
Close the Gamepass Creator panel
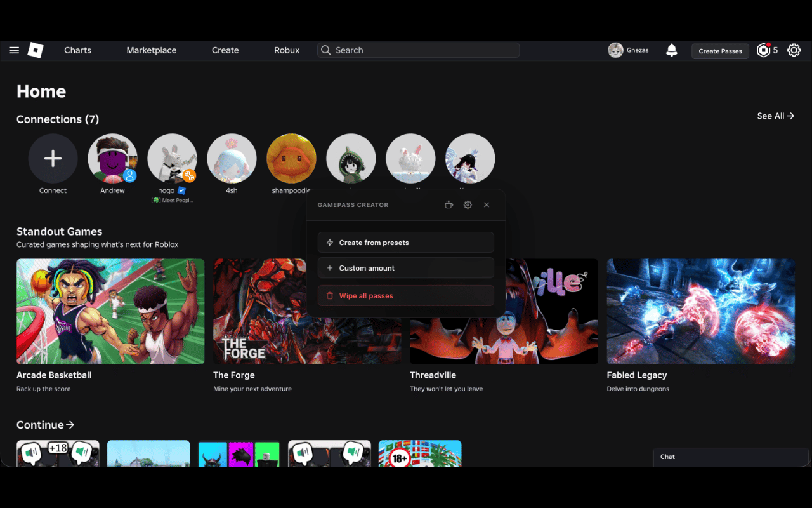pyautogui.click(x=487, y=205)
